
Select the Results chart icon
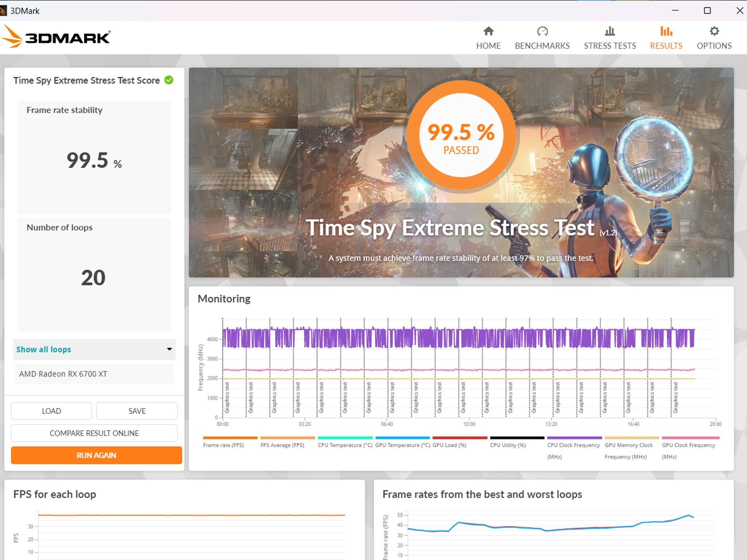(x=666, y=31)
